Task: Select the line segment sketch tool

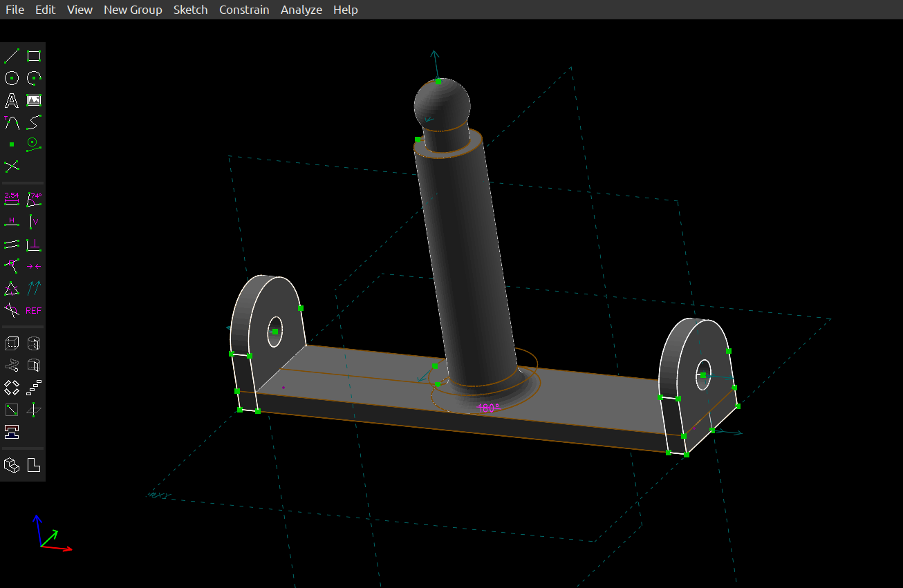Action: point(12,56)
